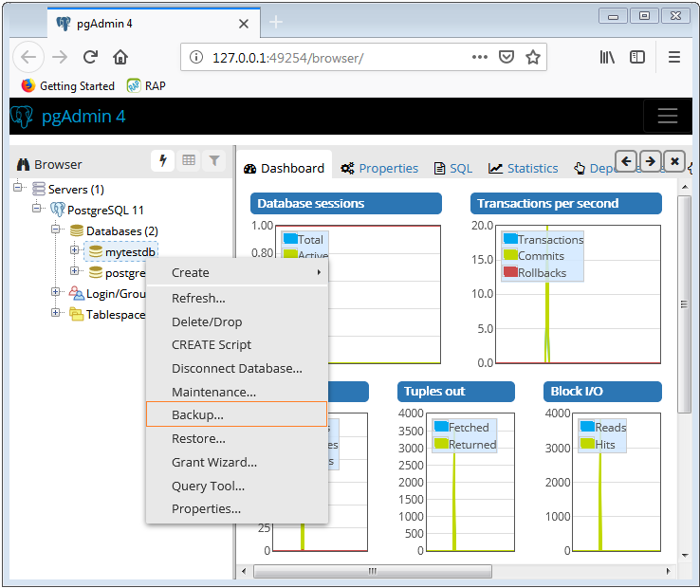Choose Delete/Drop from the context menu
700x588 pixels.
tap(237, 322)
